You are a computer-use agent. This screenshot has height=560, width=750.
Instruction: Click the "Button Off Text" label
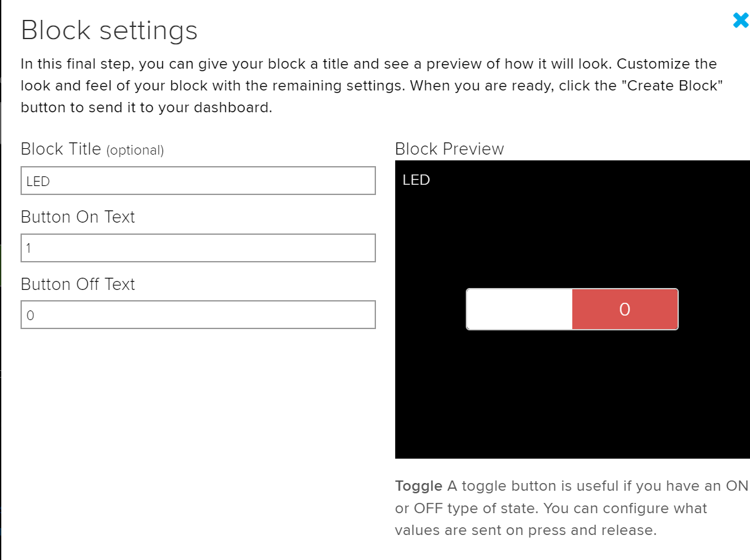click(x=78, y=284)
